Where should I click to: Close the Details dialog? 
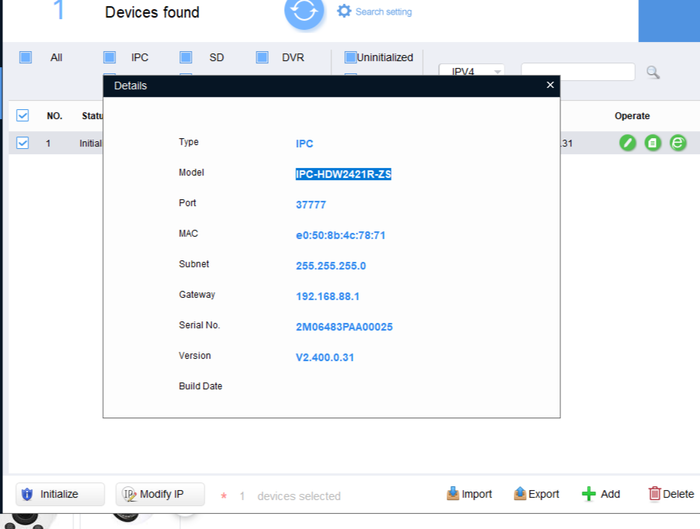click(550, 85)
